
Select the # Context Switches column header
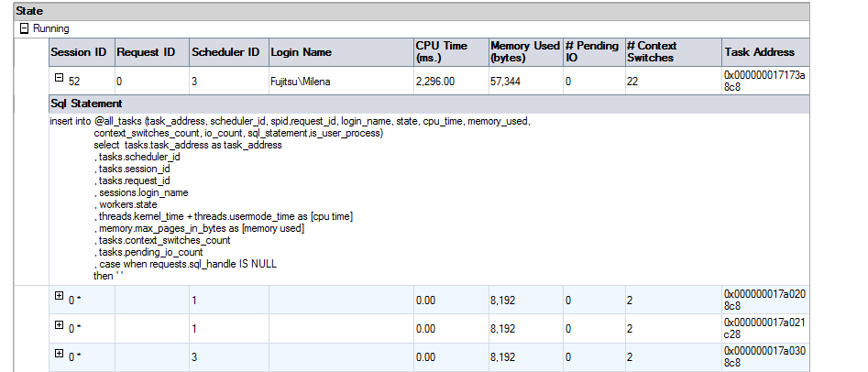(651, 51)
